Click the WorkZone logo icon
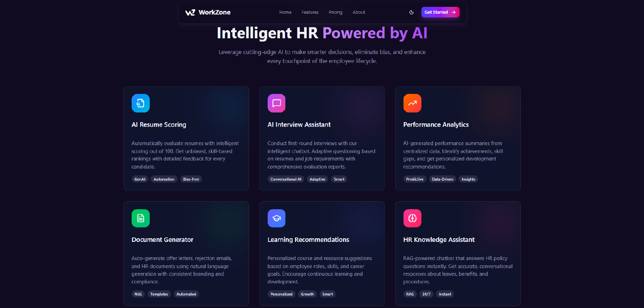Screen dimensions: 644x308 click(190, 12)
